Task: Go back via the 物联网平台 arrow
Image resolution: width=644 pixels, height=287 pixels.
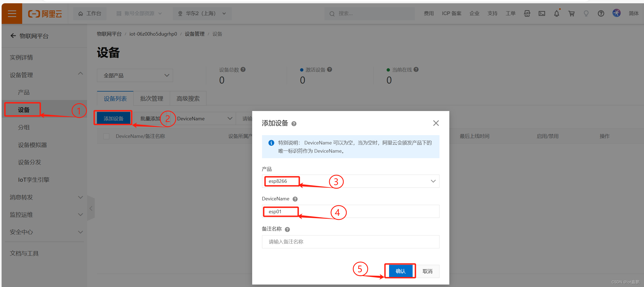Action: coord(13,36)
